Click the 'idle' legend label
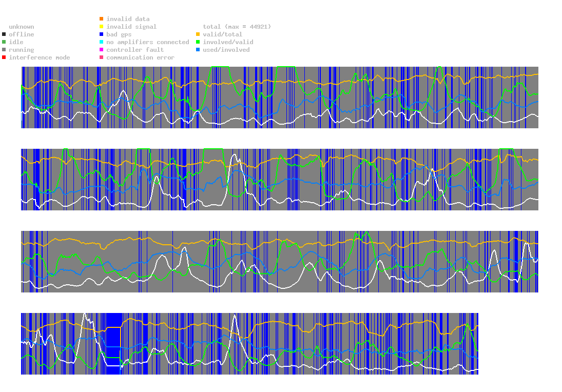562x392 pixels. 16,42
